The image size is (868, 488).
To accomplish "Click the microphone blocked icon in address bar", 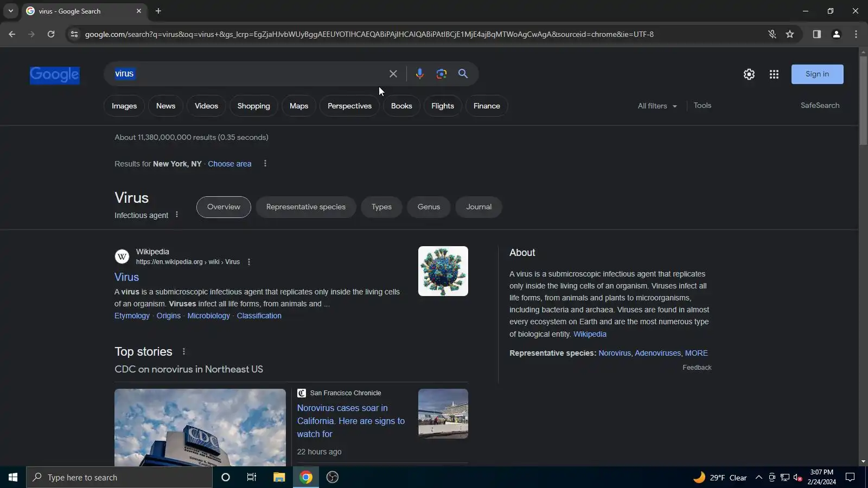I will [772, 34].
